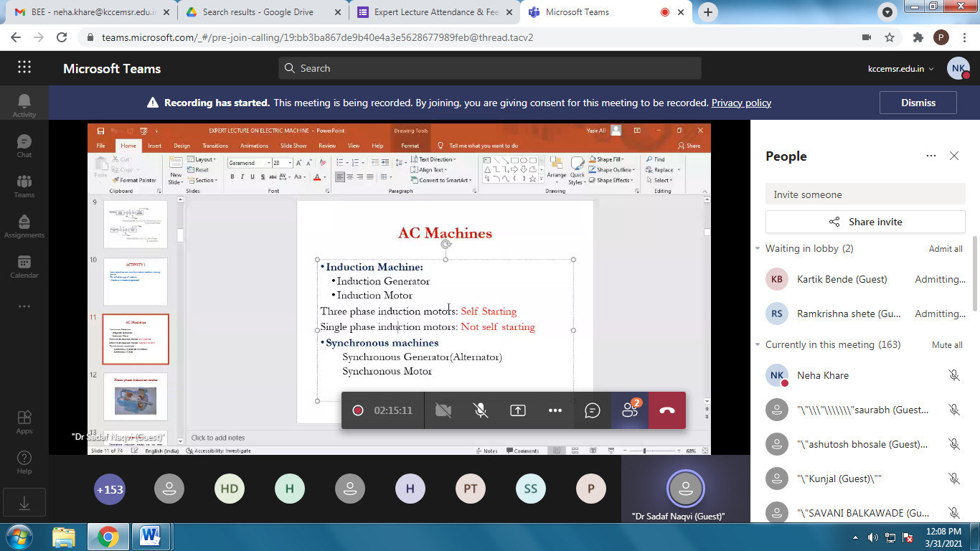Toggle the participants panel button
This screenshot has width=980, height=551.
pos(629,410)
